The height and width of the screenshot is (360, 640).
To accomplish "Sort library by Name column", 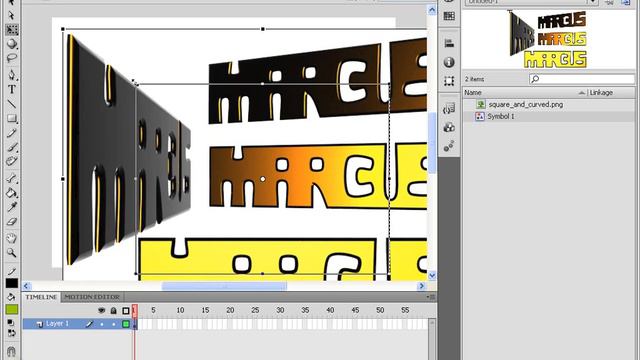I will (473, 93).
